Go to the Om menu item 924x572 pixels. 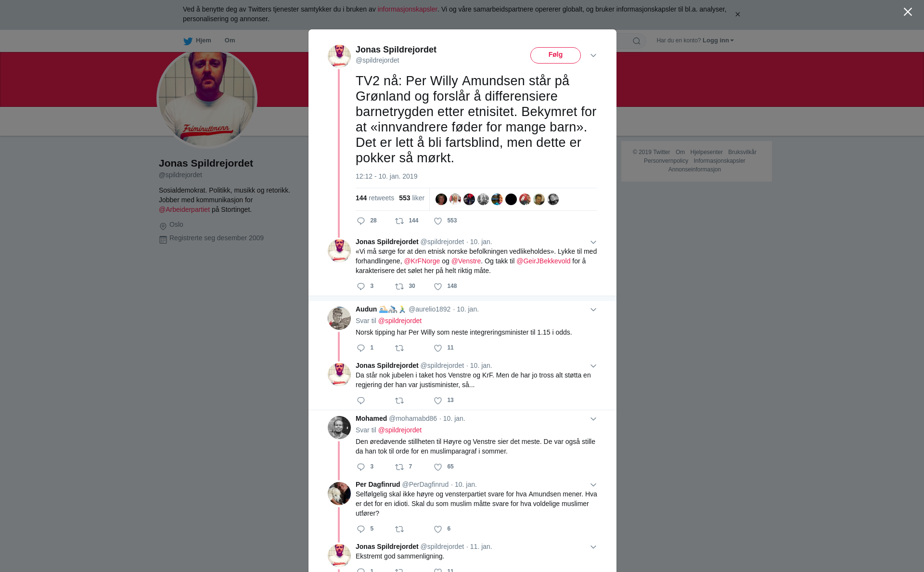coord(230,40)
